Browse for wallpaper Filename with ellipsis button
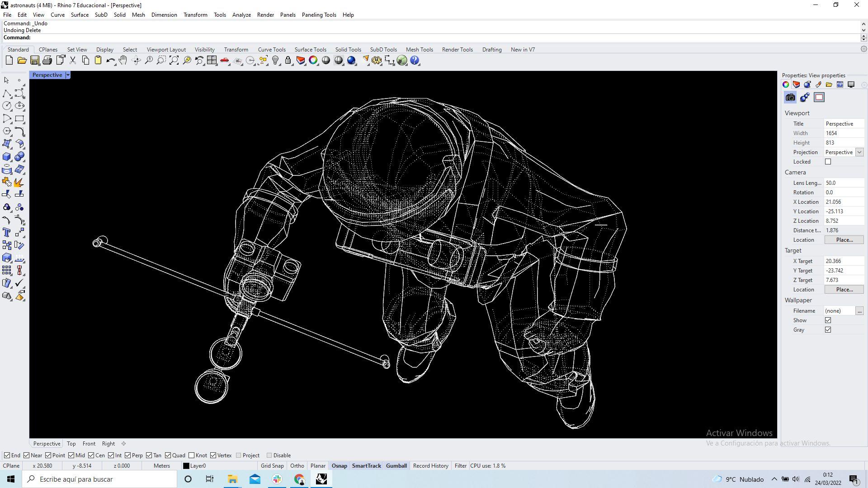Image resolution: width=868 pixels, height=488 pixels. point(859,311)
